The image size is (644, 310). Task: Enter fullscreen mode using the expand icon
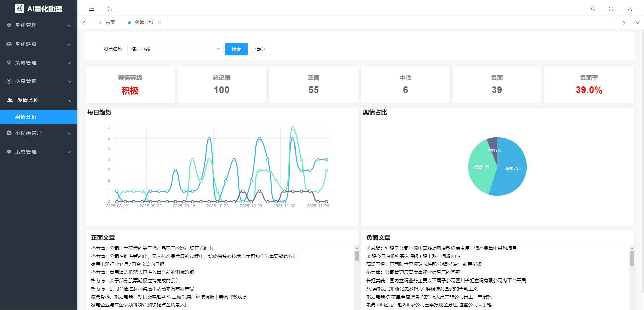[611, 9]
